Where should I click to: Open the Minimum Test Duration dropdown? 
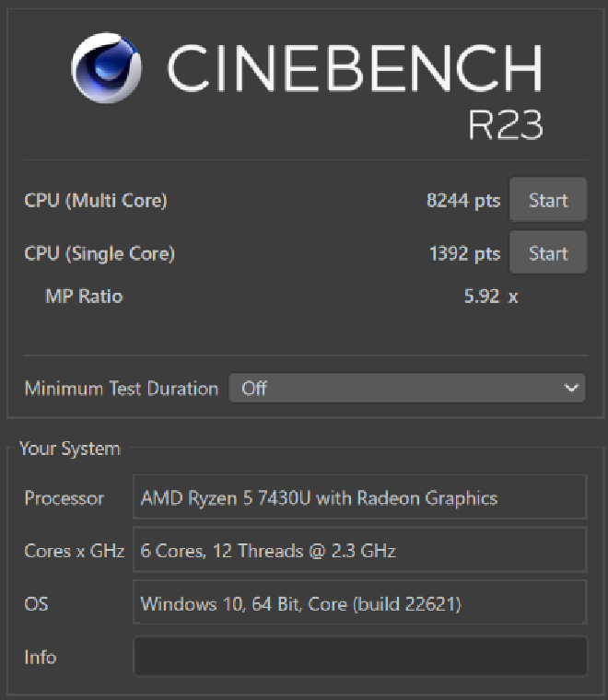(x=405, y=389)
